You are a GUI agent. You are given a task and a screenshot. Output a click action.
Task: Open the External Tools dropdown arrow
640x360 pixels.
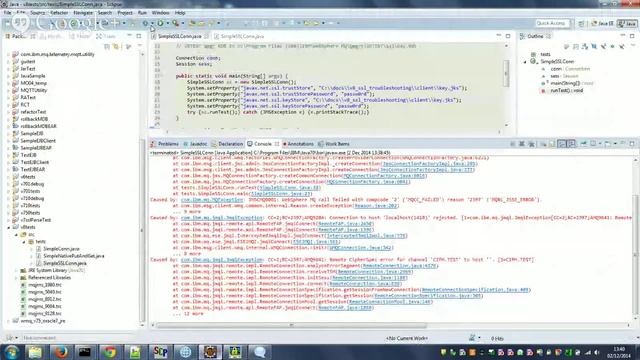[182, 24]
